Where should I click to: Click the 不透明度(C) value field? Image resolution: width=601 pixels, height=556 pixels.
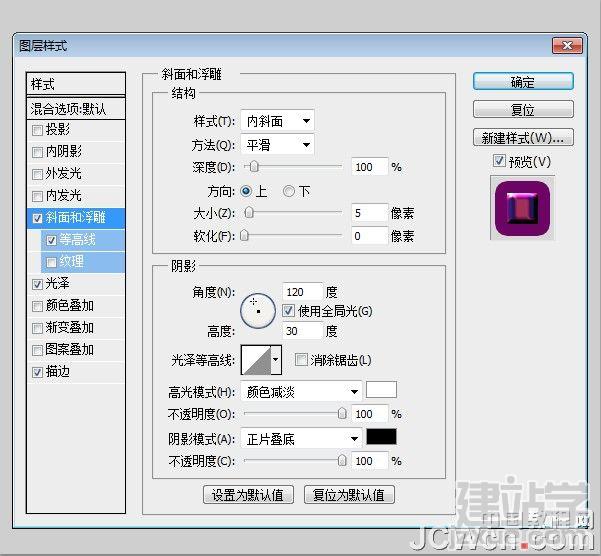click(370, 461)
